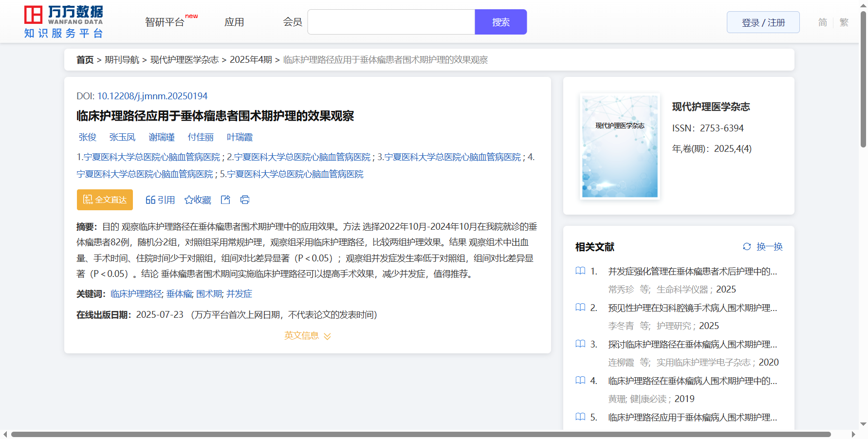Open related article 并发症强化管理在垂体瘤患者术后护理中的...
The height and width of the screenshot is (439, 868).
(692, 272)
